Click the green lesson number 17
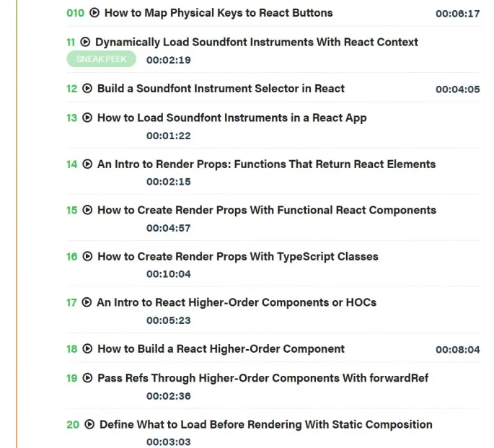494x448 pixels. tap(71, 302)
